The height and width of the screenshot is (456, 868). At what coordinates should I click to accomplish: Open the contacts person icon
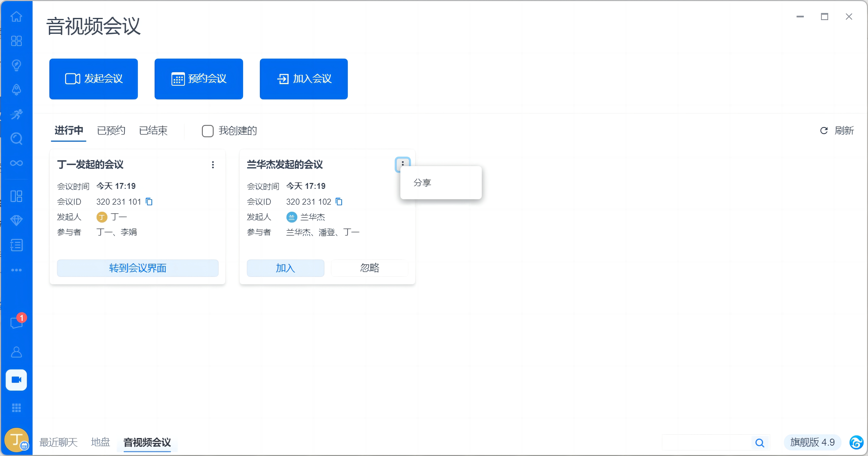pos(16,352)
